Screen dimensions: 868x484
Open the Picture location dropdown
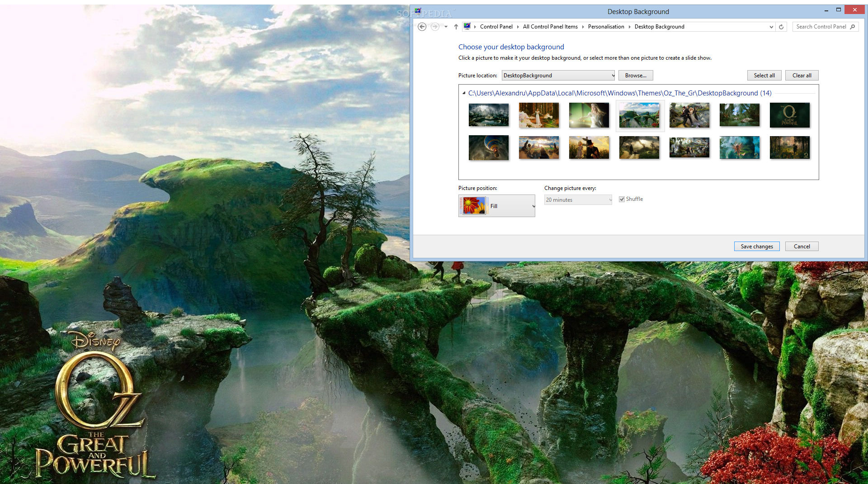558,76
